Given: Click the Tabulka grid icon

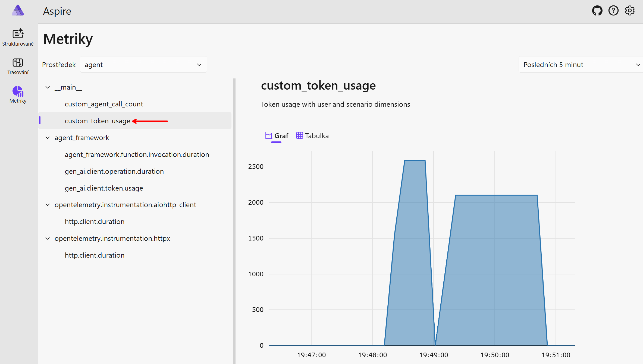Looking at the screenshot, I should coord(299,135).
